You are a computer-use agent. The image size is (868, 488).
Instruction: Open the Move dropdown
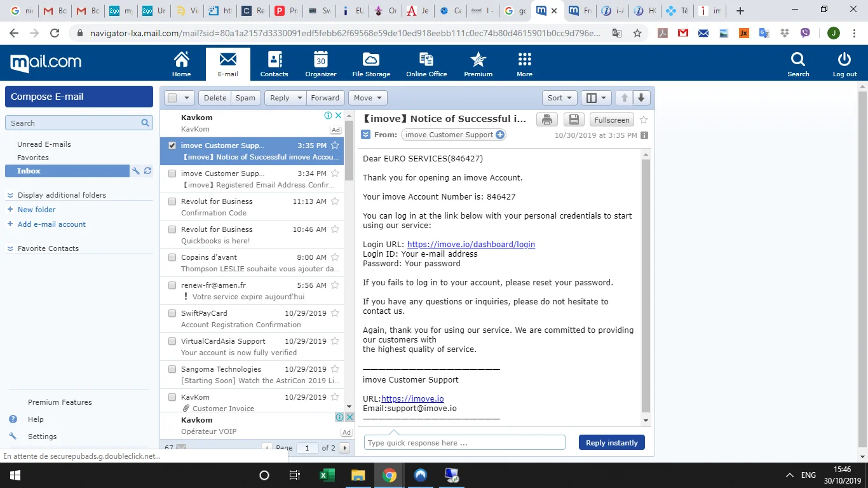pos(367,98)
